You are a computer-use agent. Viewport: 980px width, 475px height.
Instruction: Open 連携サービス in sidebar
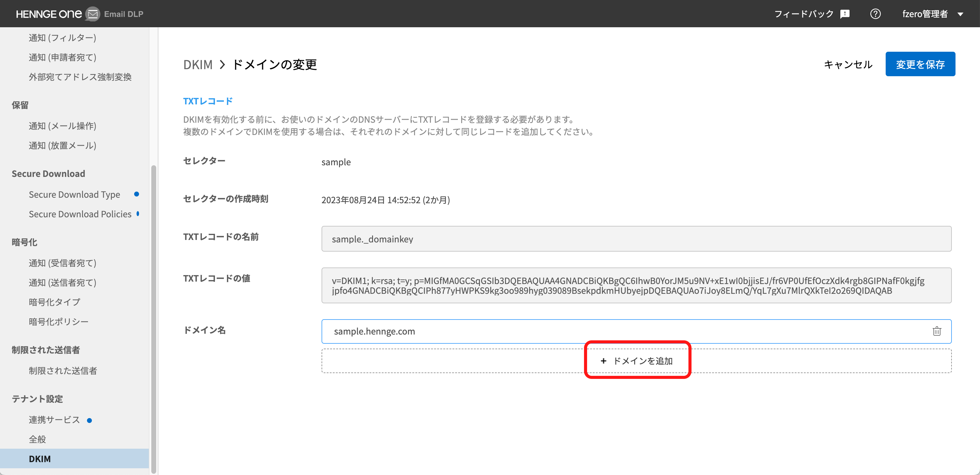click(54, 420)
